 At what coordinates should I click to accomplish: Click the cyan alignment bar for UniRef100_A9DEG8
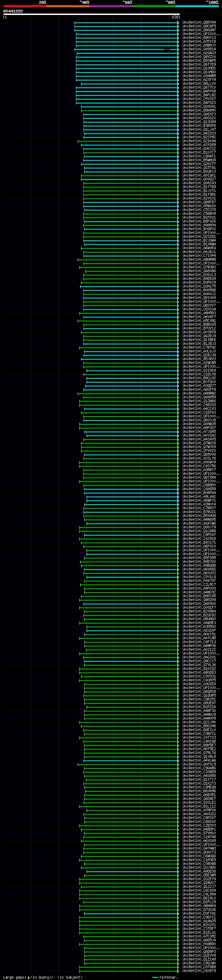(133, 871)
